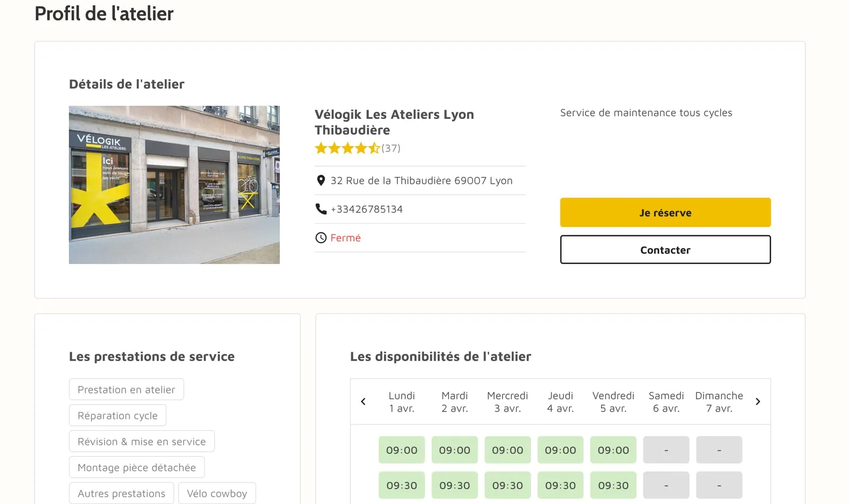Click the Profil de l'atelier heading
Viewport: 850px width, 504px height.
click(x=104, y=14)
